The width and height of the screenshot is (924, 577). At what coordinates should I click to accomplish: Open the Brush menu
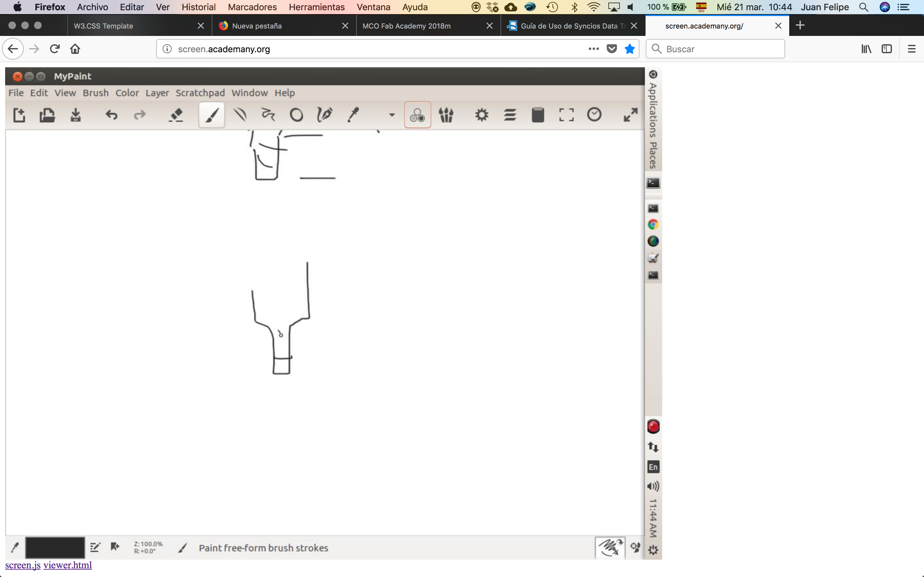(x=96, y=93)
